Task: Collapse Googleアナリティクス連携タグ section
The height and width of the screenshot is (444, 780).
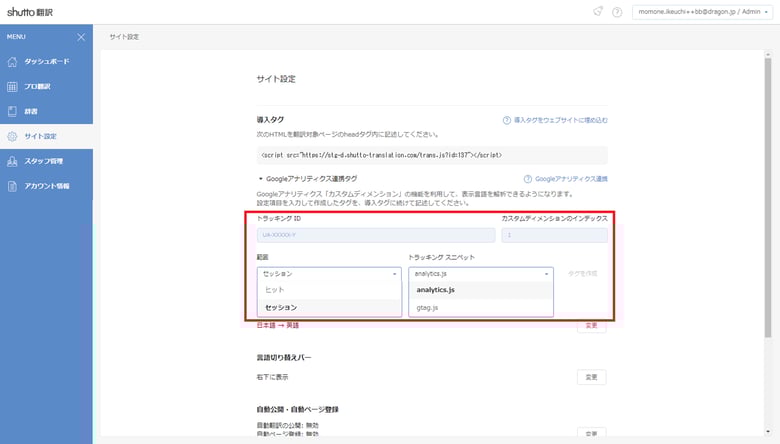Action: point(307,178)
